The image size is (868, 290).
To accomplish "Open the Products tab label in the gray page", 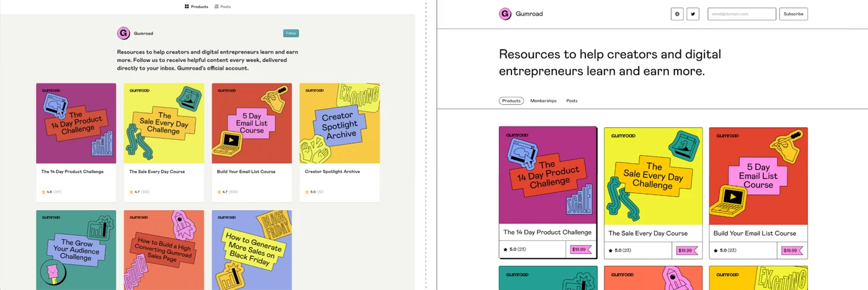I will 200,7.
